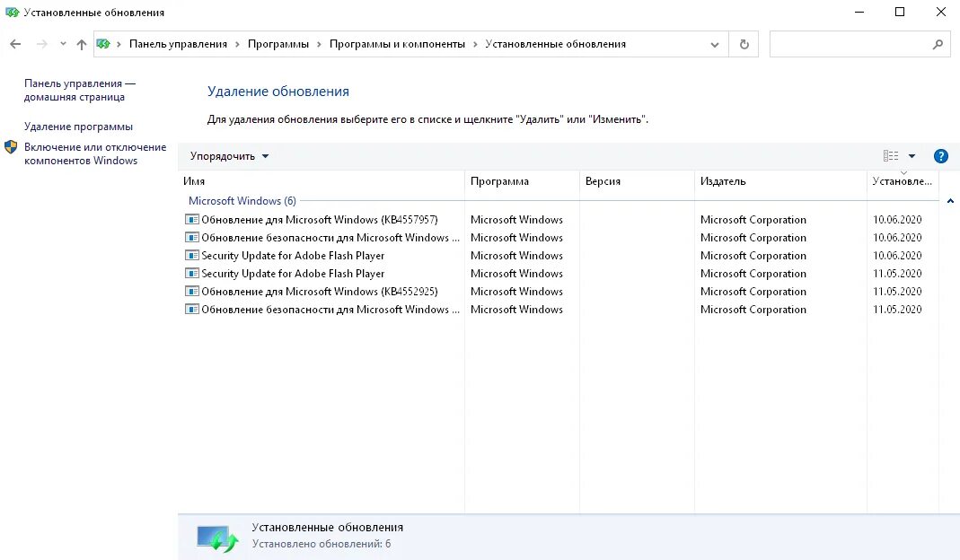Open the Упорядочить dropdown menu
The image size is (960, 560).
[x=229, y=156]
